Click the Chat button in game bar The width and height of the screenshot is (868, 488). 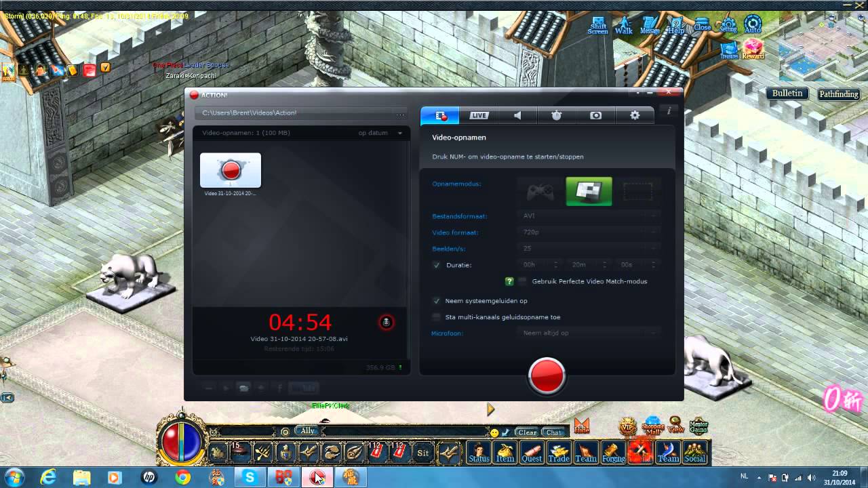tap(554, 432)
